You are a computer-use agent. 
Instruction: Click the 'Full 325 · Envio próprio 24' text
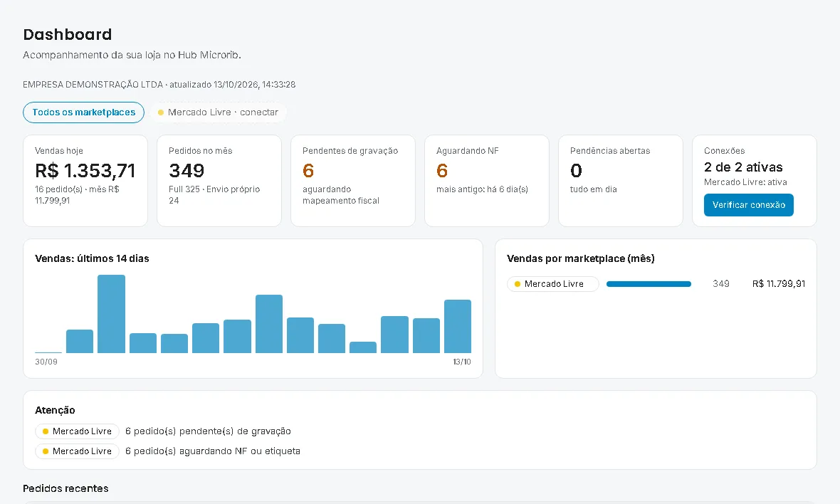pos(214,195)
